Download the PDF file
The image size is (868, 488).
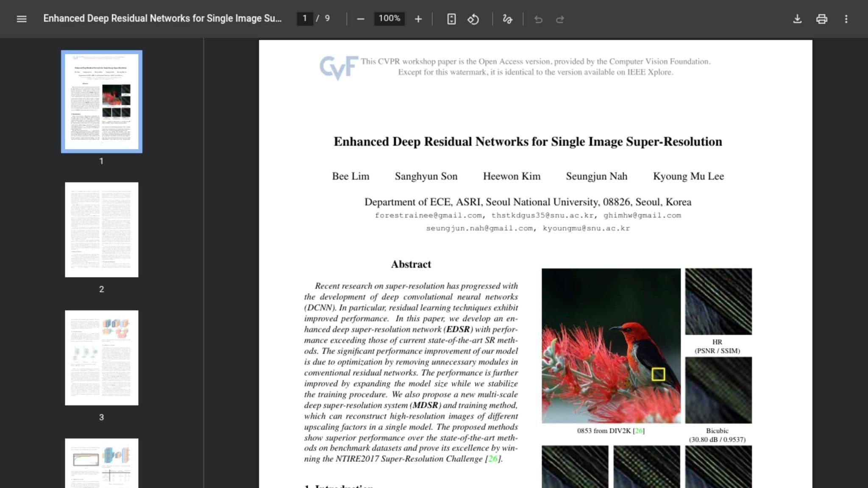coord(797,19)
